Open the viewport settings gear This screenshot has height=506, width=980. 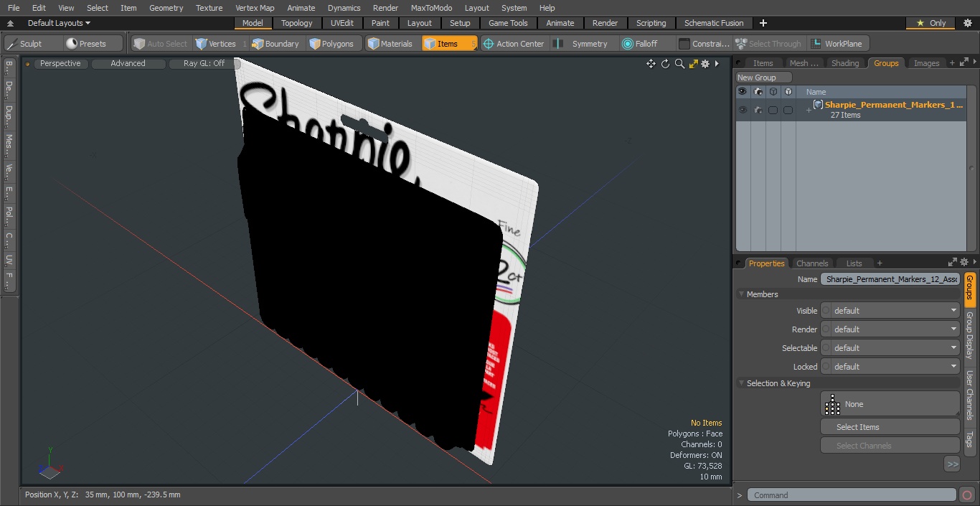(x=705, y=64)
